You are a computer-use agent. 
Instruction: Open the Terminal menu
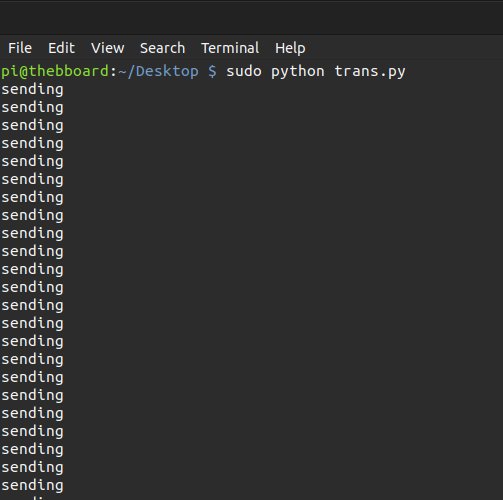[230, 48]
